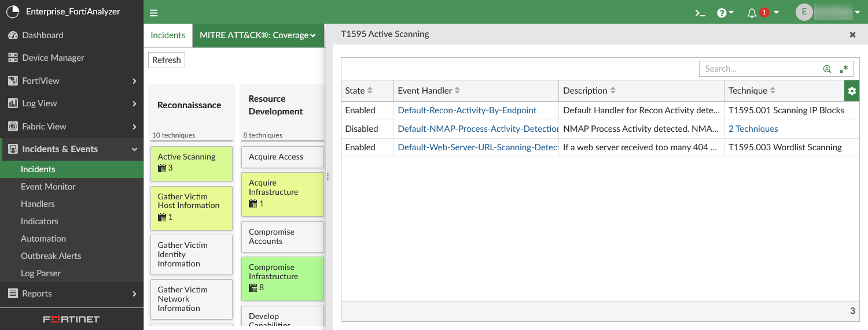The image size is (868, 330).
Task: Click the help question mark icon
Action: (x=722, y=13)
